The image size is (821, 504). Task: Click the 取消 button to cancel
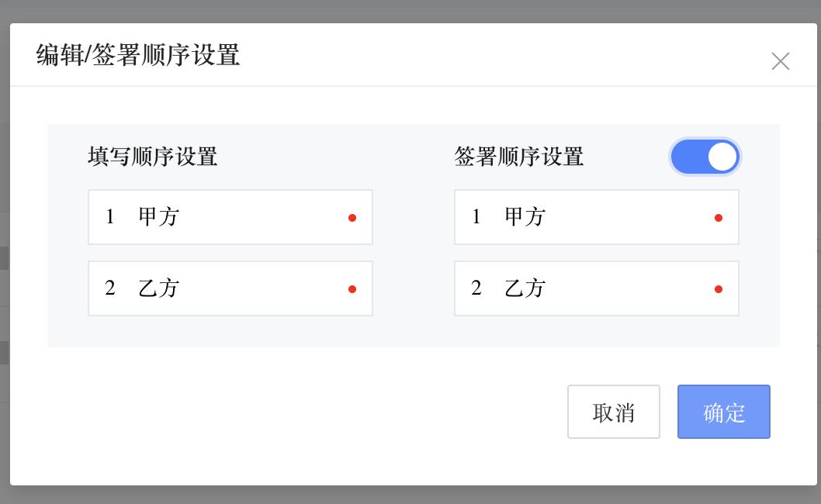[613, 412]
